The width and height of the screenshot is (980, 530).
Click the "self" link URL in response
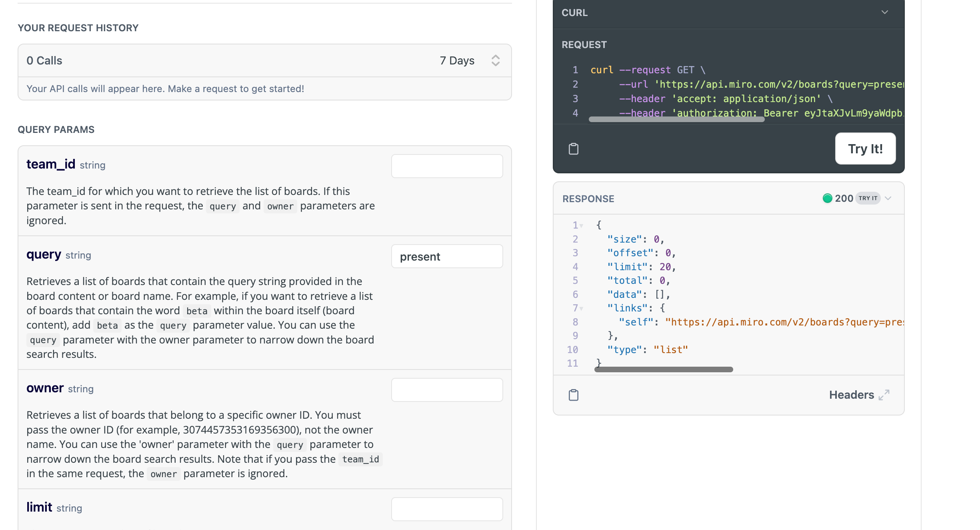(x=784, y=322)
